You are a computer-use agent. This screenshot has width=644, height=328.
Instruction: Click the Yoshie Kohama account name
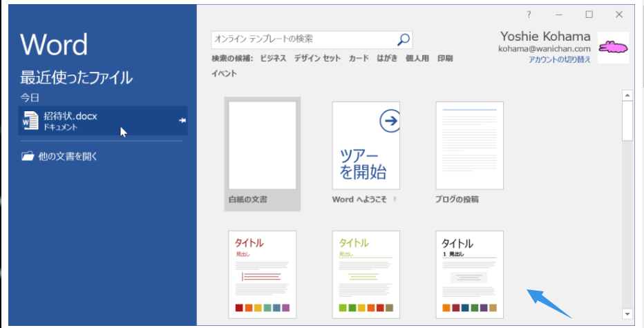coord(545,37)
